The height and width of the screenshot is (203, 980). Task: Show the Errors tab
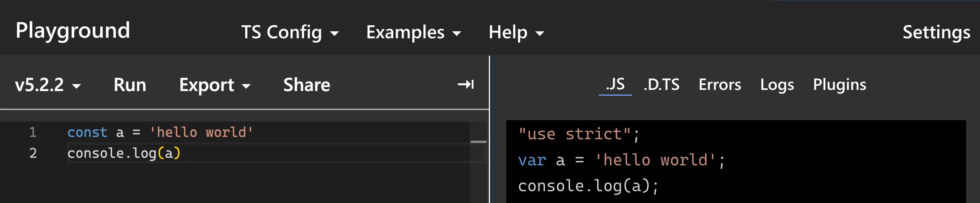tap(719, 85)
